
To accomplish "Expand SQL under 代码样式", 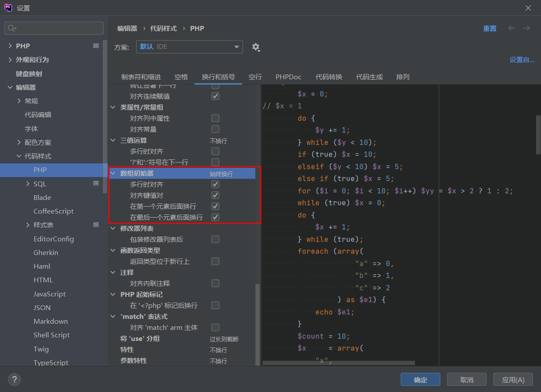I will click(28, 184).
